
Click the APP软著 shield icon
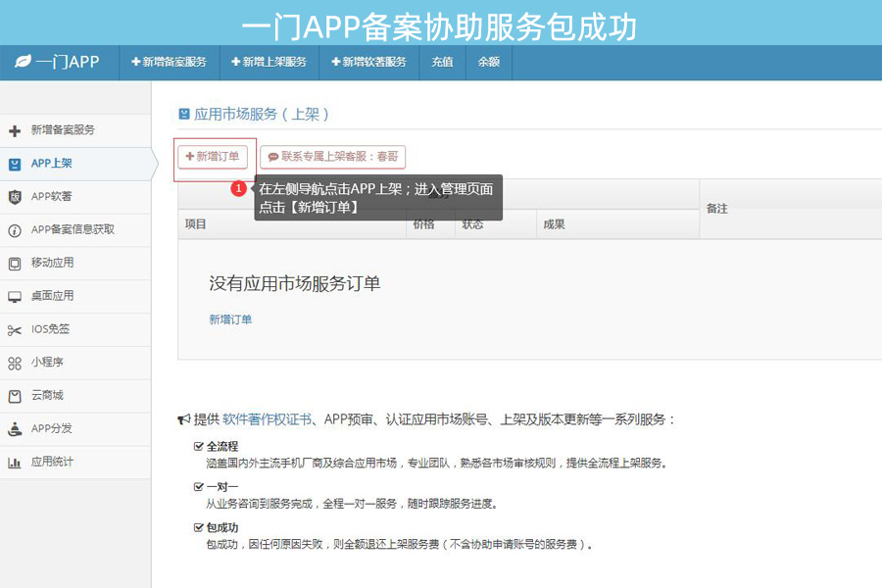(x=15, y=197)
